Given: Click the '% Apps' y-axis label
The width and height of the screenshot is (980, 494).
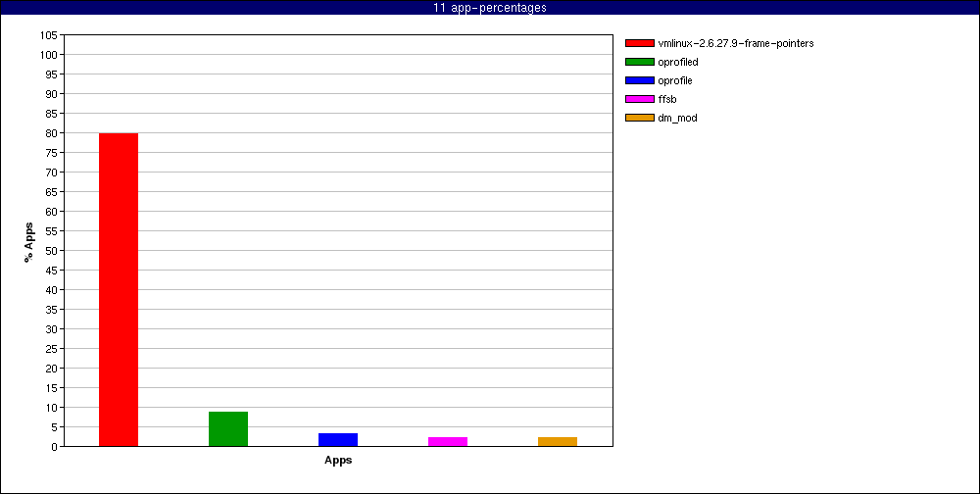Looking at the screenshot, I should (x=29, y=241).
